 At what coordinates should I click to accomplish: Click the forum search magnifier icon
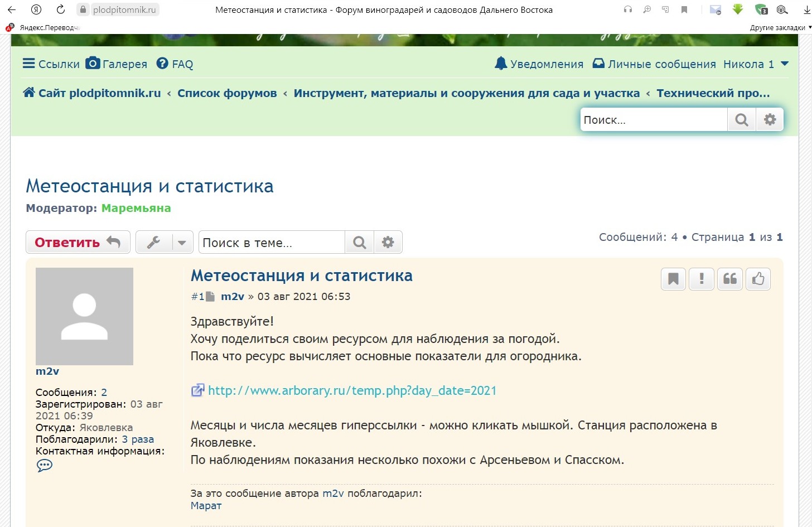741,120
